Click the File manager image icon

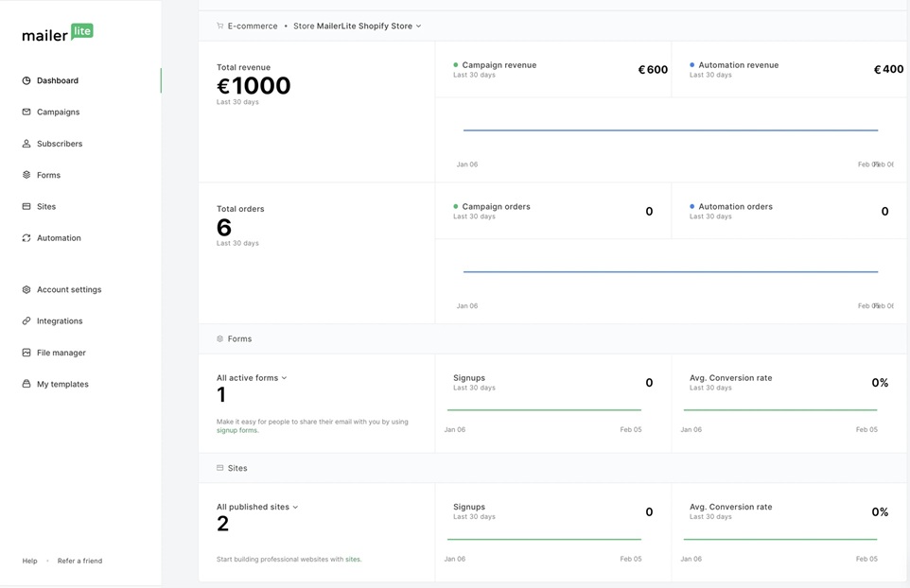tap(26, 353)
